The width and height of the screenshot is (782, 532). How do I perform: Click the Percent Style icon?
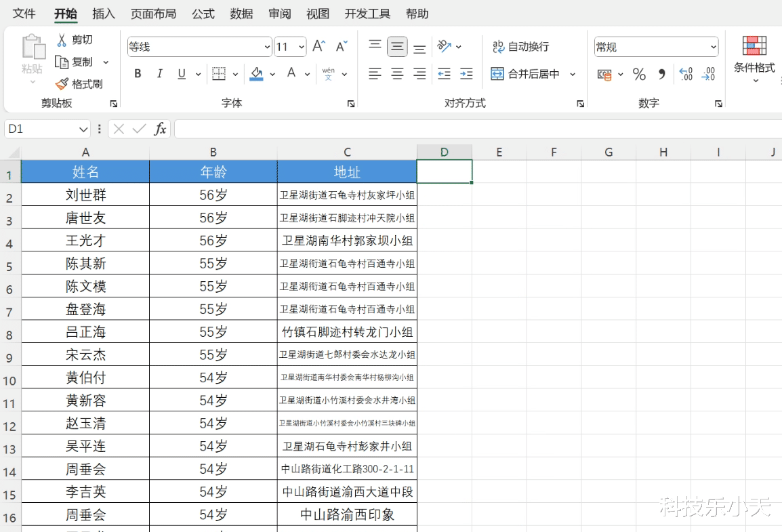tap(639, 75)
